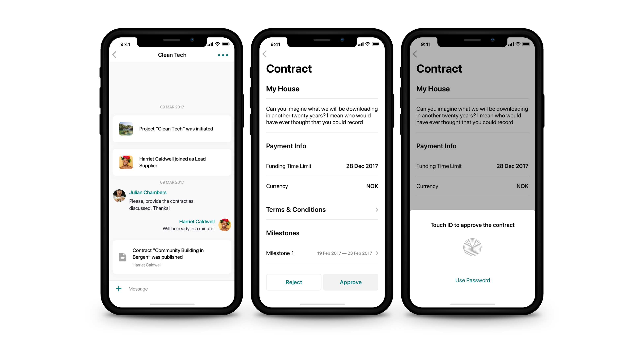Reject the My House contract
Image resolution: width=644 pixels, height=362 pixels.
pyautogui.click(x=293, y=282)
